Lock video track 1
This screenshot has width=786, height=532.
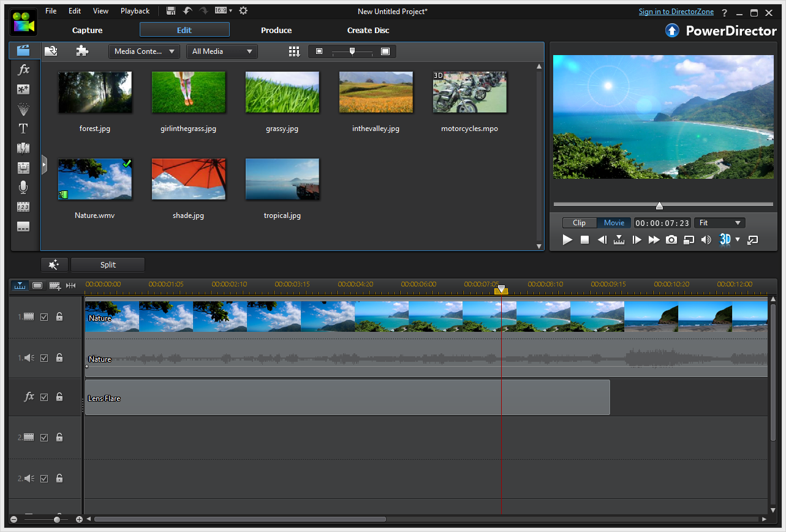[x=59, y=317]
